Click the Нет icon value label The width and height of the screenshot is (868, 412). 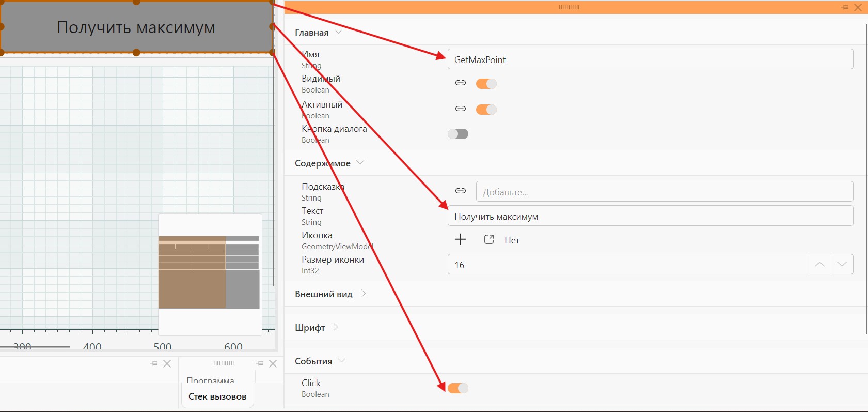click(x=512, y=240)
